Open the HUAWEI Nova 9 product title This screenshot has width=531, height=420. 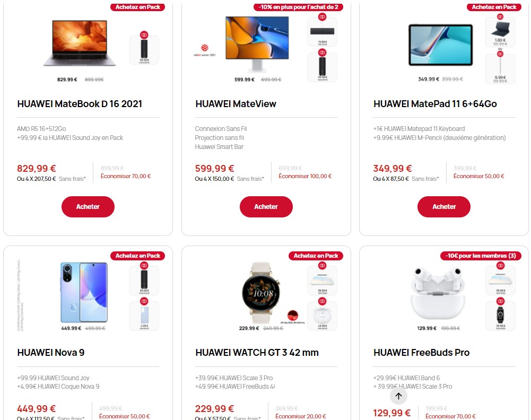click(51, 353)
